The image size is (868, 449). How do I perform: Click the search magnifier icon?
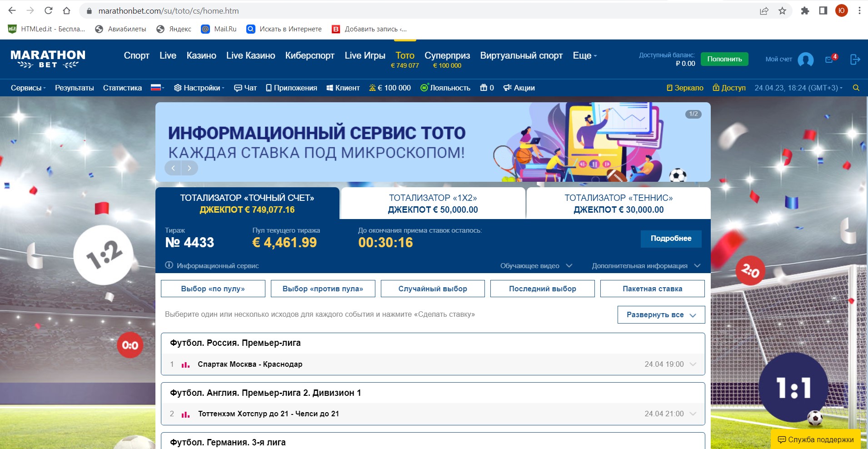click(856, 88)
